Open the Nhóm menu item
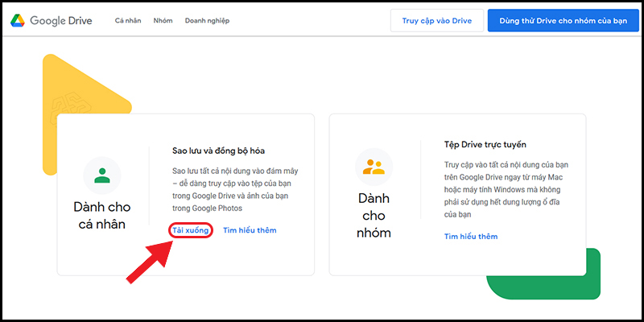Image resolution: width=644 pixels, height=322 pixels. point(163,21)
